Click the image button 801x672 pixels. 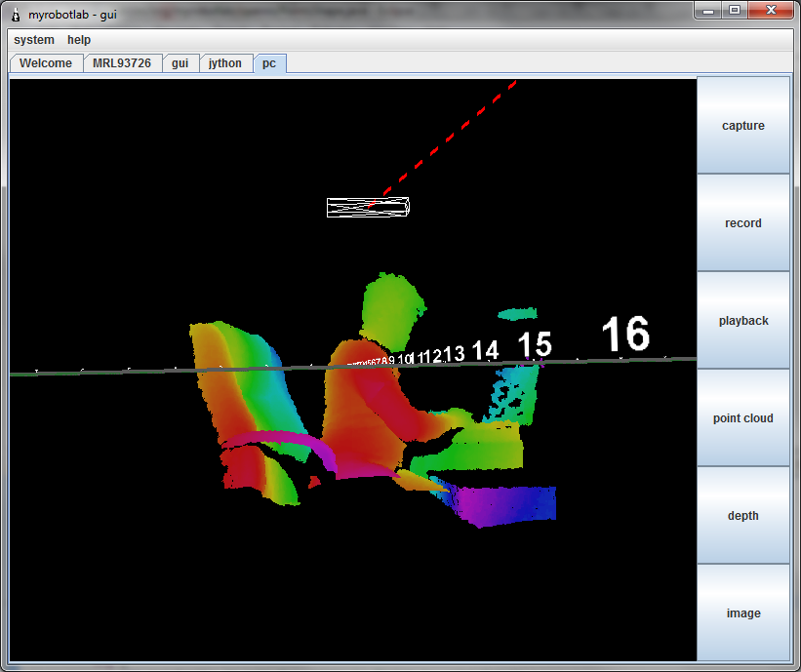743,613
